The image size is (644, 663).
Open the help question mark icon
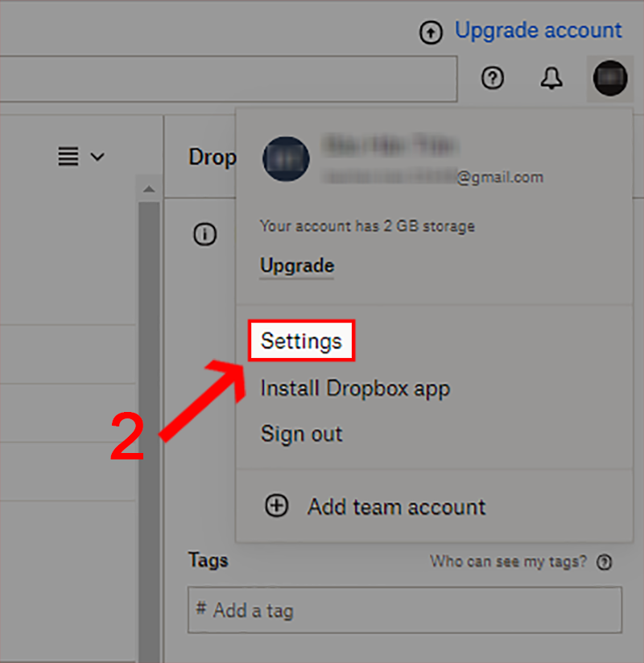click(493, 78)
